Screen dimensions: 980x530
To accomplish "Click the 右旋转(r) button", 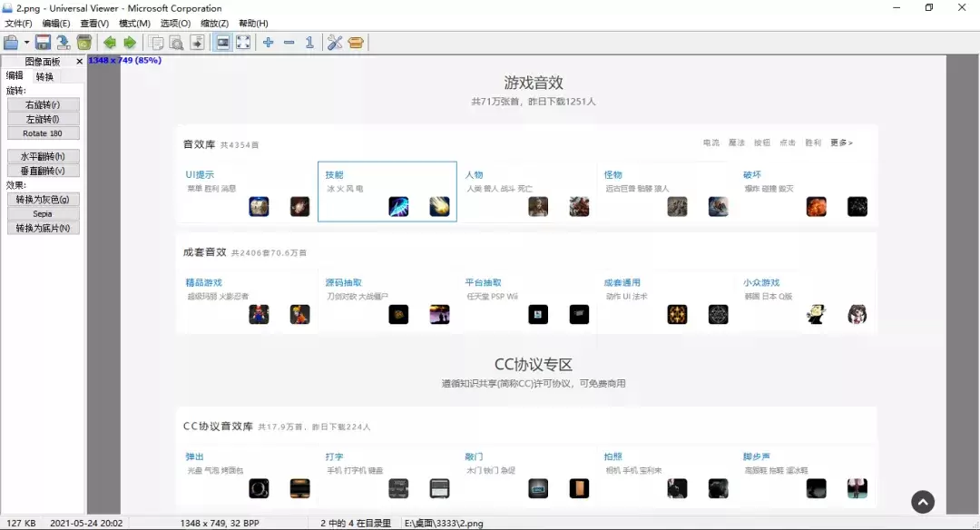I will [44, 104].
